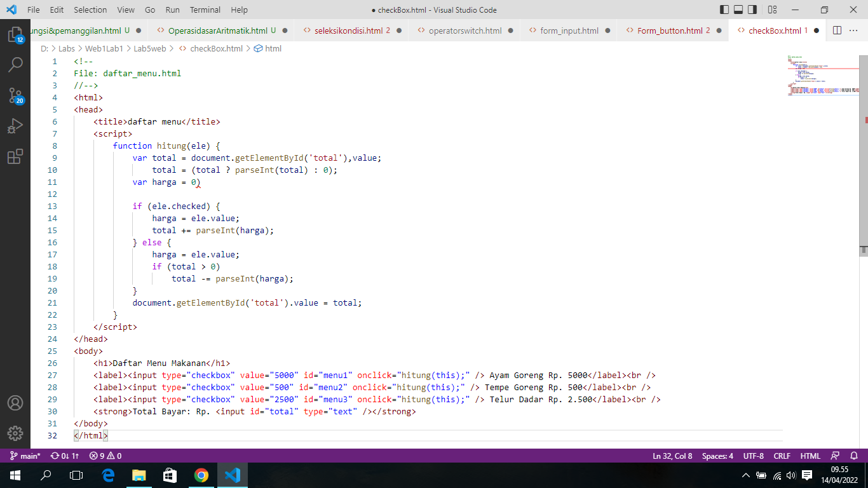Launch Chrome from the taskbar
The width and height of the screenshot is (868, 488).
coord(201,475)
